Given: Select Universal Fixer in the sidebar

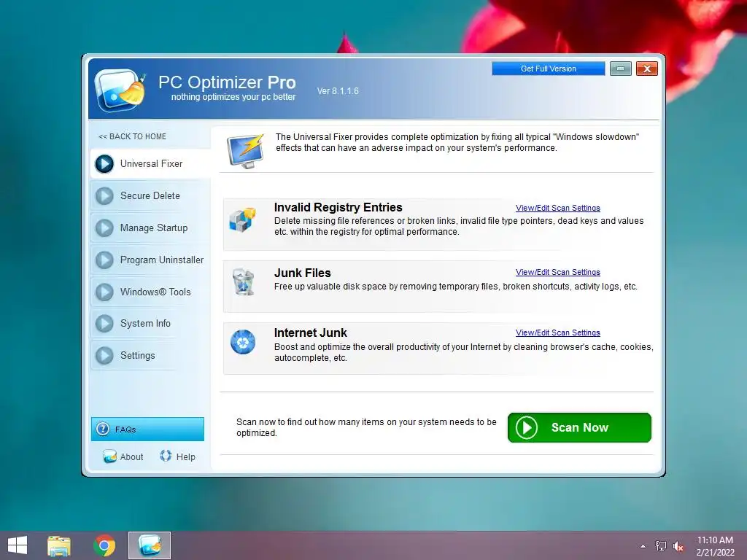Looking at the screenshot, I should pos(150,164).
